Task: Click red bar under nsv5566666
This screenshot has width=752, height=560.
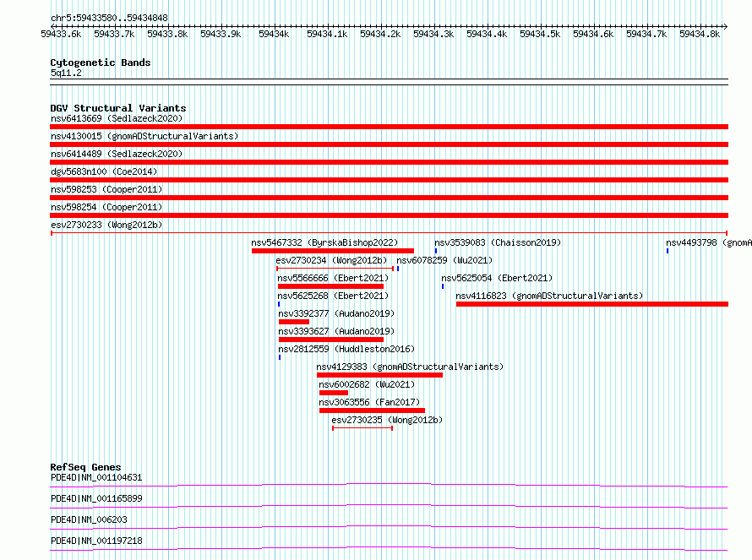Action: click(x=331, y=286)
